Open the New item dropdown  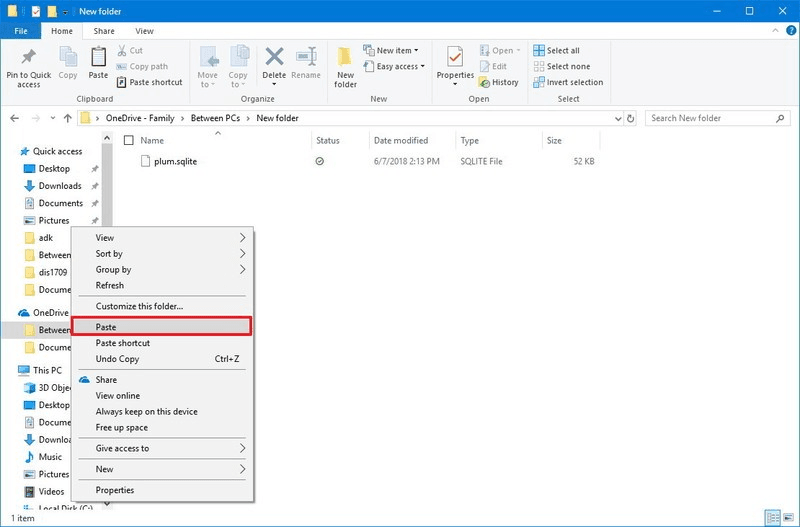point(397,50)
